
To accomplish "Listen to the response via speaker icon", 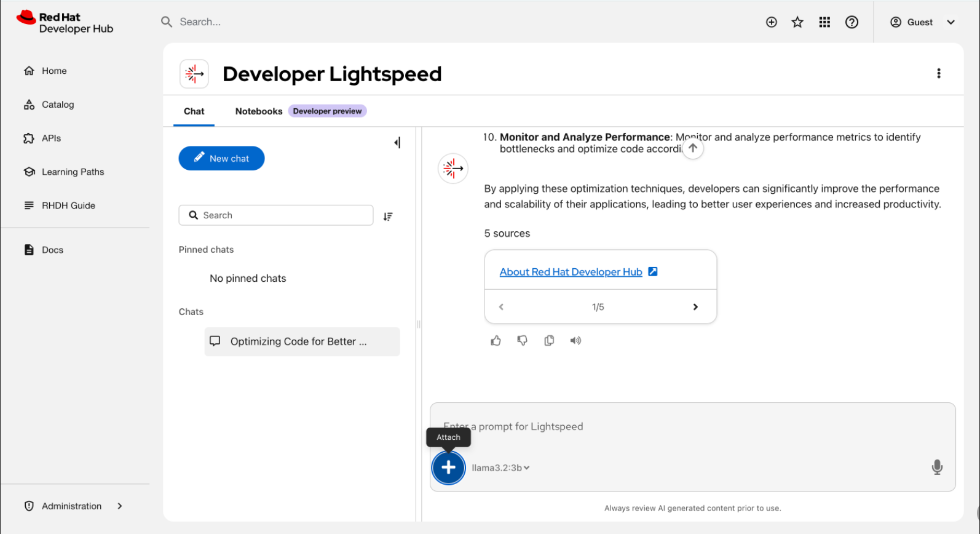I will (575, 341).
